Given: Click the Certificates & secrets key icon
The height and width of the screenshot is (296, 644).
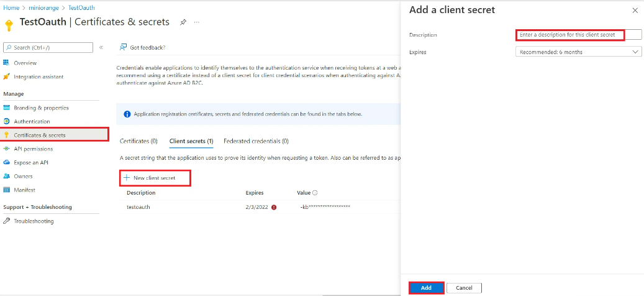Looking at the screenshot, I should (6, 135).
